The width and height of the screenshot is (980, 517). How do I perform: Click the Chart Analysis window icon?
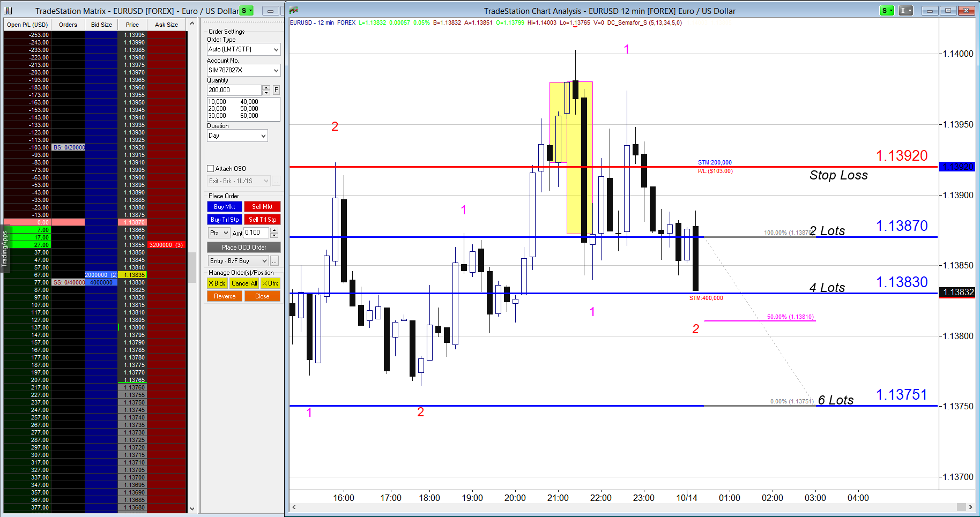click(x=293, y=10)
